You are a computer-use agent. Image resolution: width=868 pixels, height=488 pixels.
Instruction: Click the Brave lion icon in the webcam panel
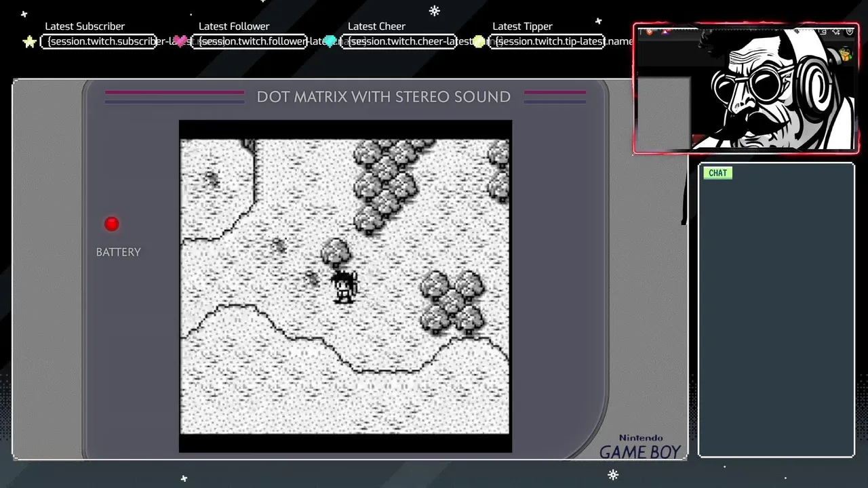[649, 31]
